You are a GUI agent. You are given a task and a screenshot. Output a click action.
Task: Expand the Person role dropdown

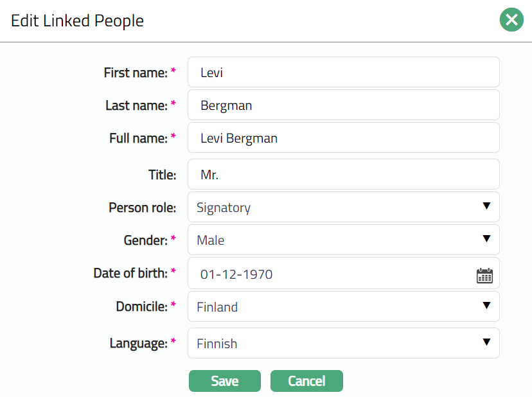point(343,207)
